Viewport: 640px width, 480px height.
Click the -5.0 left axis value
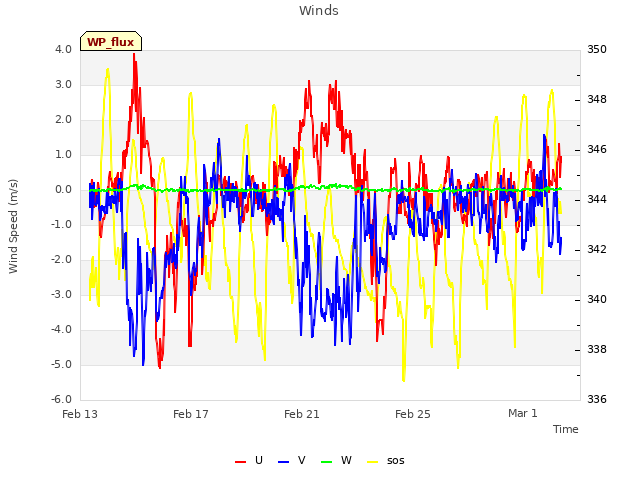61,364
